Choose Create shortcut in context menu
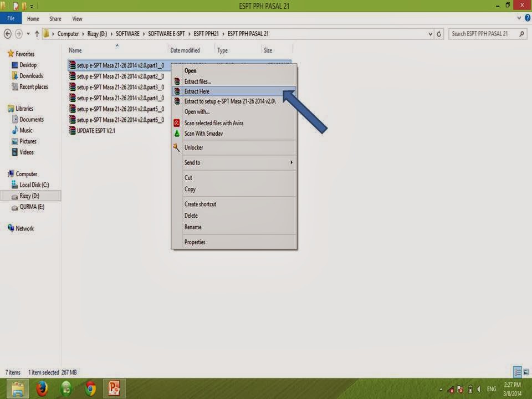 pyautogui.click(x=234, y=204)
